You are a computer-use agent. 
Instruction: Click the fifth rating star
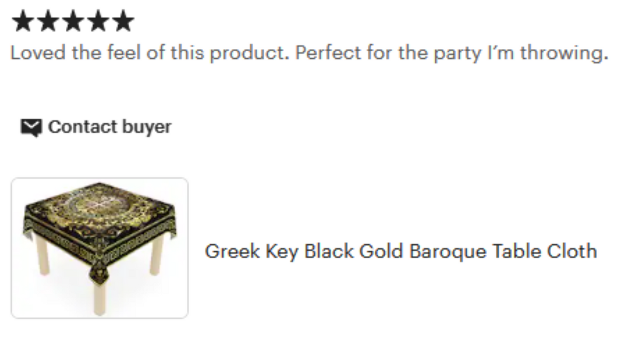click(124, 21)
